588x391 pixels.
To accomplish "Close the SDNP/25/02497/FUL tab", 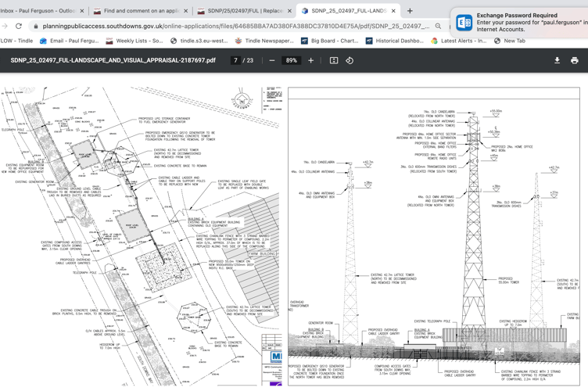I will pos(289,11).
